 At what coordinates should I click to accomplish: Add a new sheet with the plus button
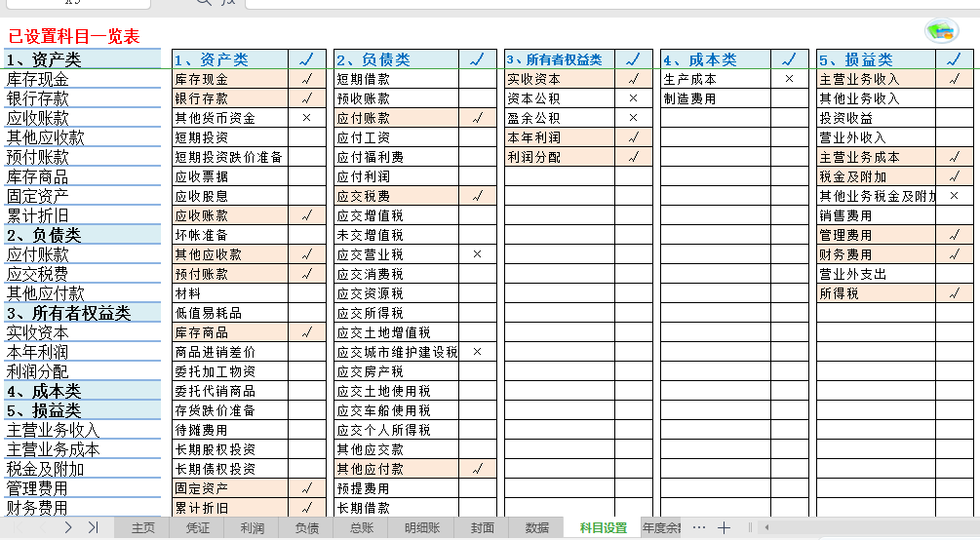[x=724, y=527]
